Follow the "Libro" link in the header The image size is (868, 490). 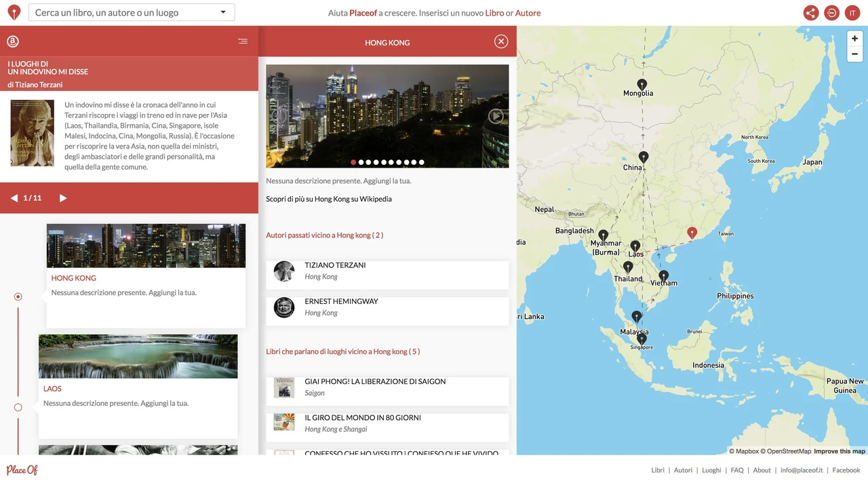494,13
